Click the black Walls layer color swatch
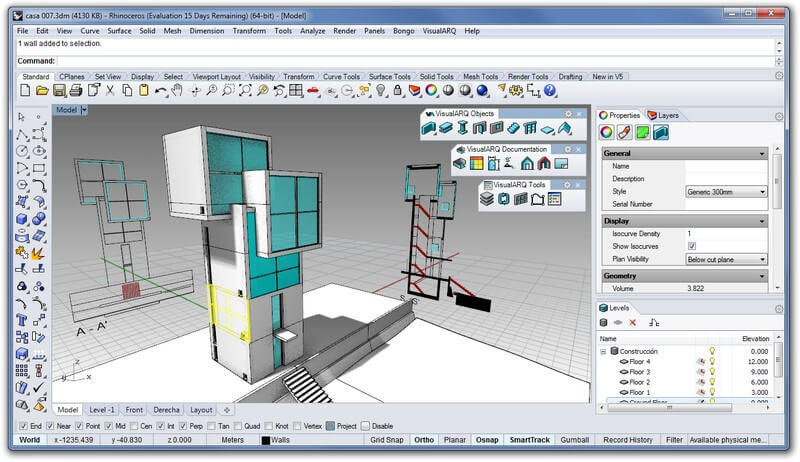800x462 pixels. (x=266, y=440)
